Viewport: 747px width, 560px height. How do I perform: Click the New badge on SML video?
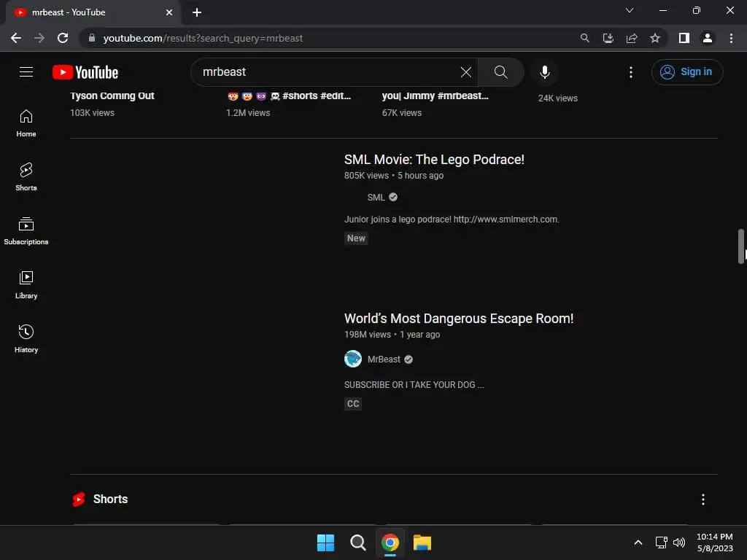pos(356,238)
